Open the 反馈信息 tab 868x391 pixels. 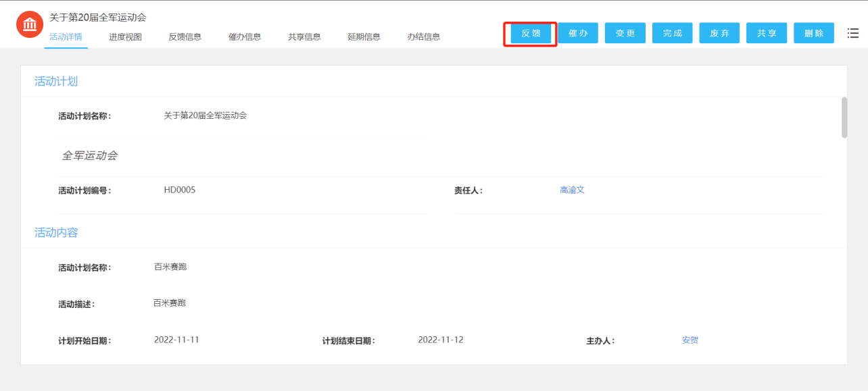point(185,36)
